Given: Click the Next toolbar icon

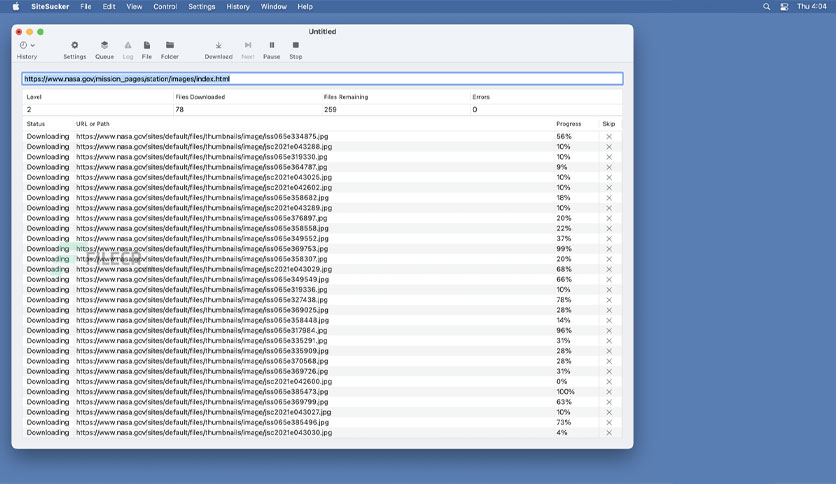Looking at the screenshot, I should pyautogui.click(x=248, y=50).
